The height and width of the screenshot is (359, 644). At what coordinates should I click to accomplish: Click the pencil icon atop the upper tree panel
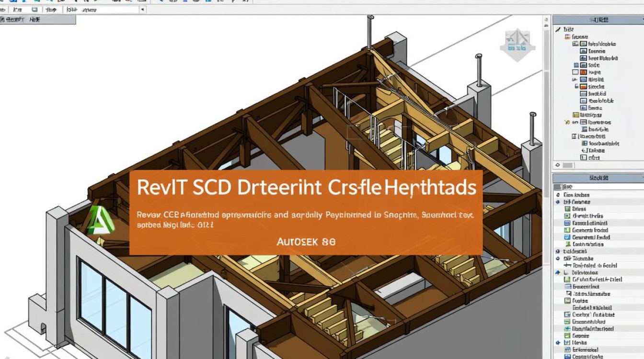point(557,30)
